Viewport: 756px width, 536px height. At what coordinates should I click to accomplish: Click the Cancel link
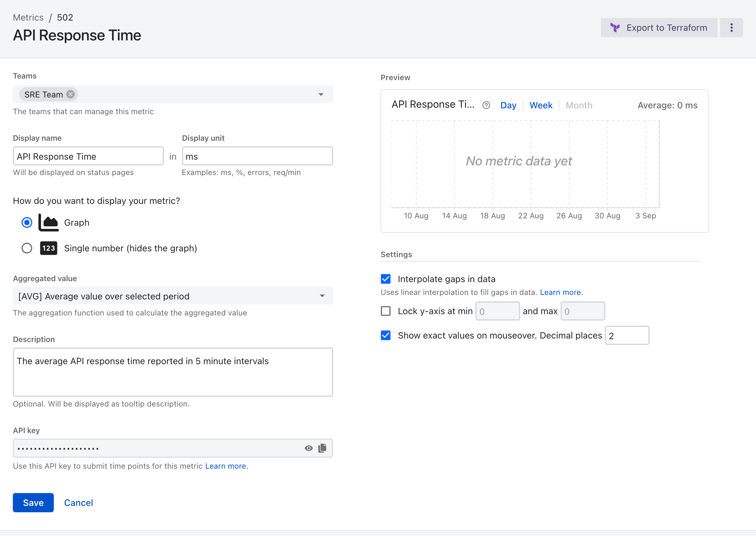[78, 503]
